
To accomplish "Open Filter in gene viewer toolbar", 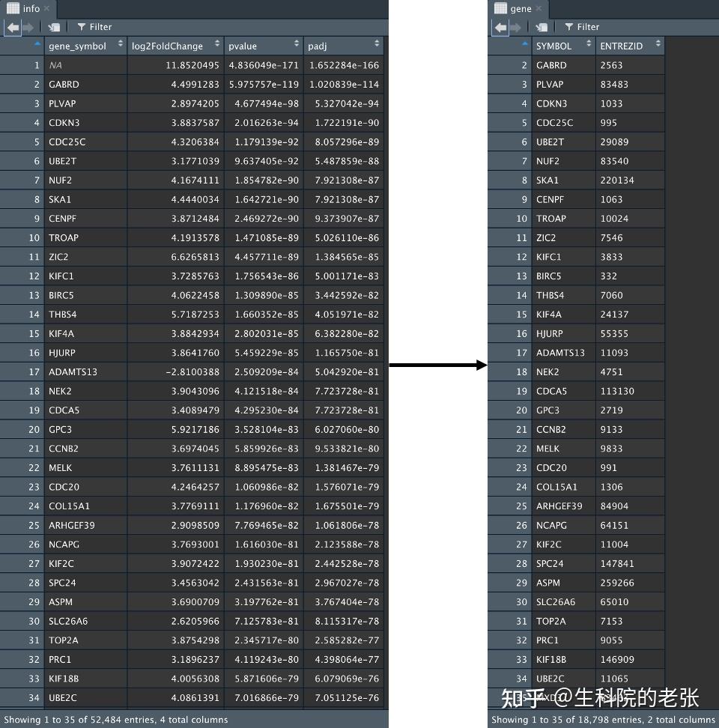I will point(582,27).
